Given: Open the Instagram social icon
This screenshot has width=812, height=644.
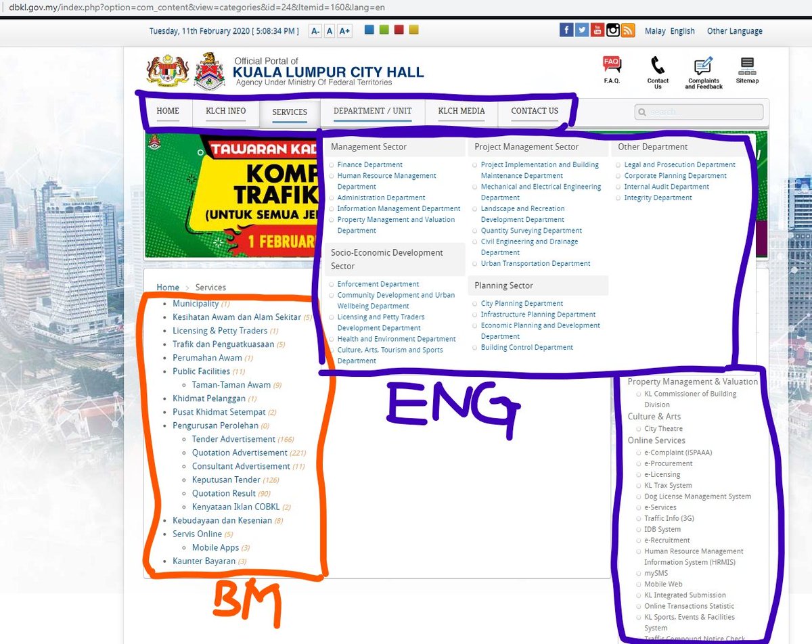Looking at the screenshot, I should [x=613, y=30].
